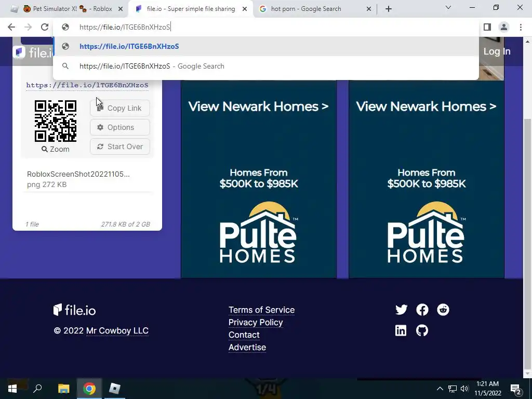Open the right Pulte Homes ad banner
Image resolution: width=532 pixels, height=399 pixels.
[426, 179]
